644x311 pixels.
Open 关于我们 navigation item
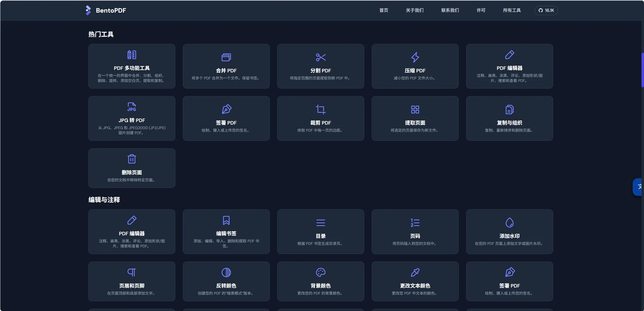(414, 10)
